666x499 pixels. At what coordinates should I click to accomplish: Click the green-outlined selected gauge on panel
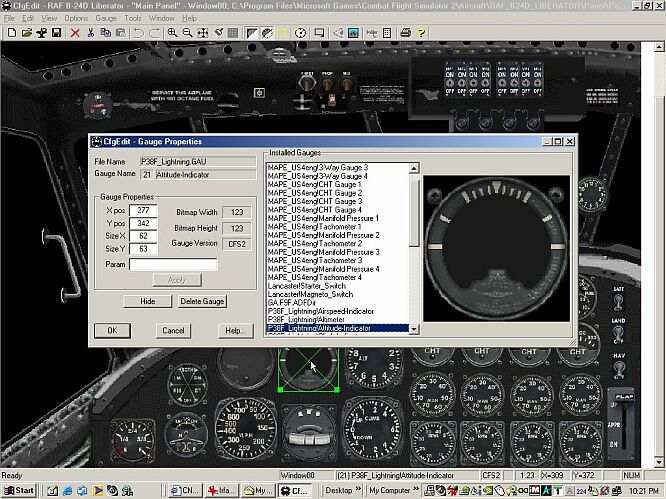[309, 369]
